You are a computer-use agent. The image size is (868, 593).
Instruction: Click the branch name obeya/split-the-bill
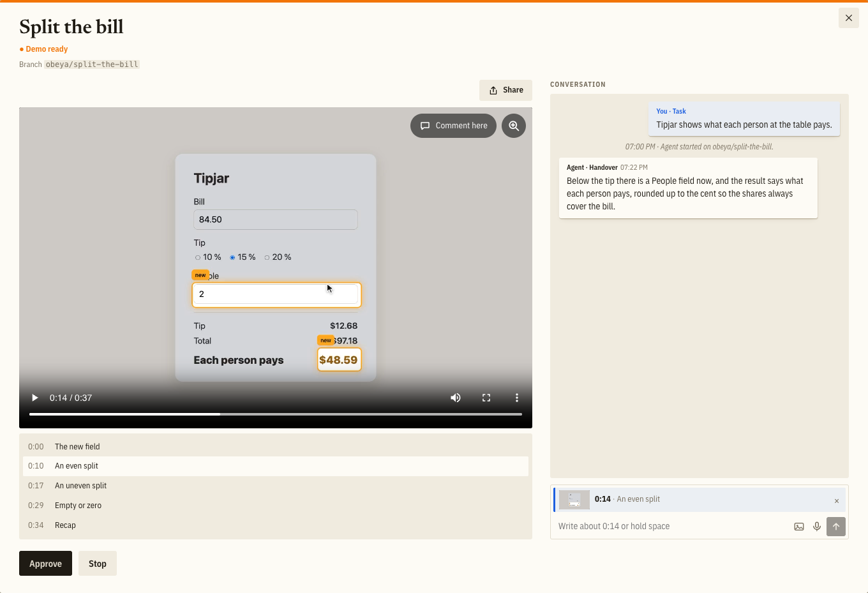click(92, 64)
